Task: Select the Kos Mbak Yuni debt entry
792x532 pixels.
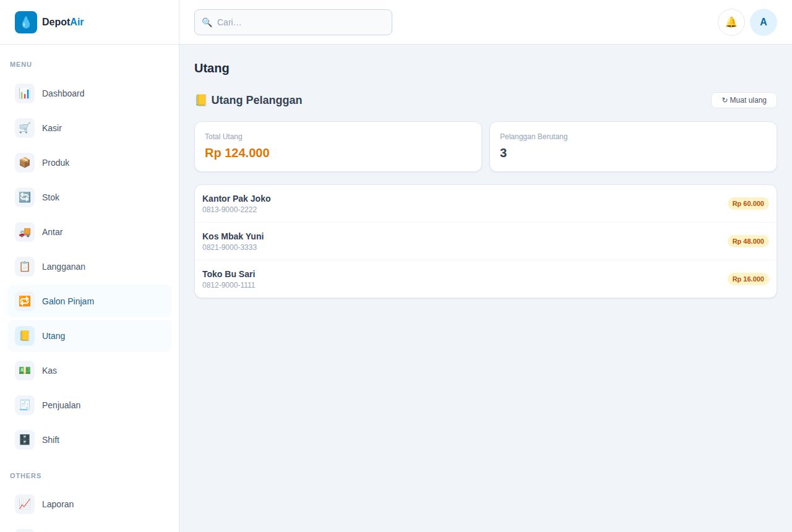Action: (x=486, y=241)
